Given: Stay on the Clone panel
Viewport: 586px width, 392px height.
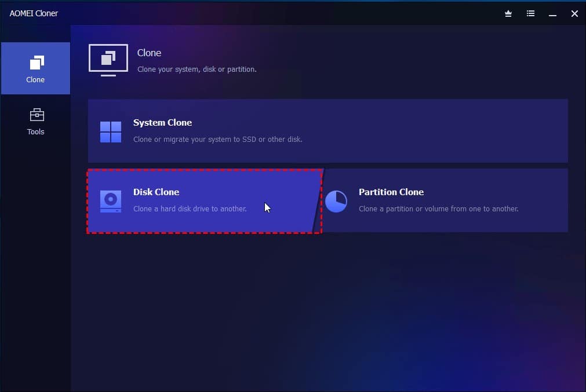Looking at the screenshot, I should tap(35, 68).
